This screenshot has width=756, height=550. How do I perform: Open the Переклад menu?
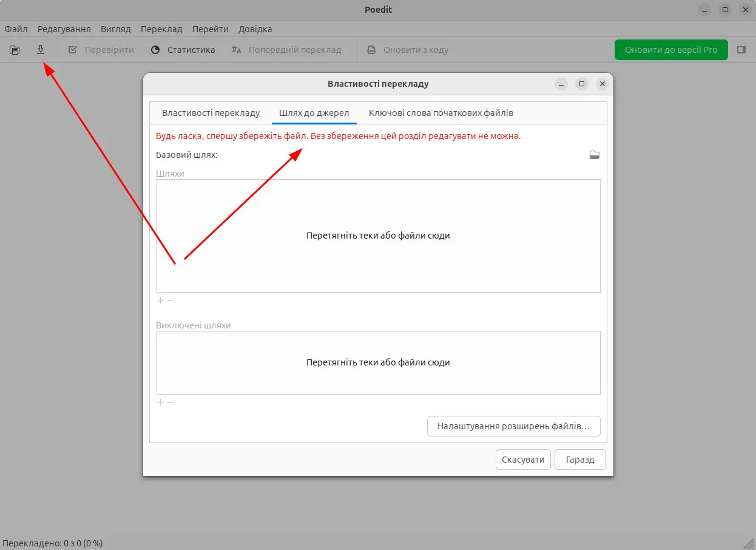coord(161,29)
